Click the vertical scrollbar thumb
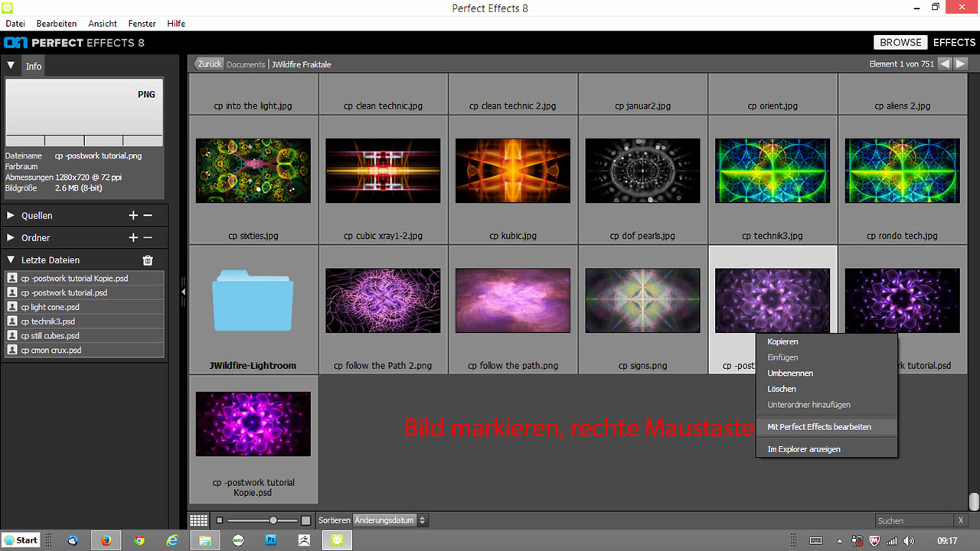Viewport: 980px width, 551px height. (974, 501)
